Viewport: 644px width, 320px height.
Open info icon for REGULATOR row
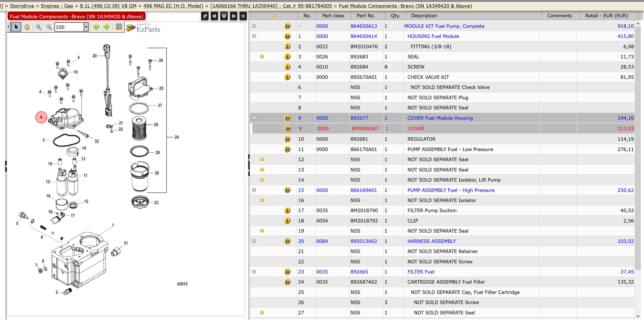pyautogui.click(x=287, y=139)
